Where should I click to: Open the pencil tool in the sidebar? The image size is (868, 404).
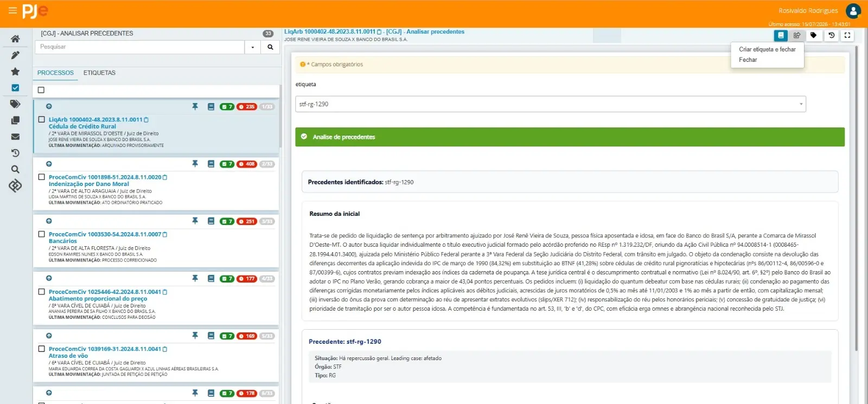(15, 55)
